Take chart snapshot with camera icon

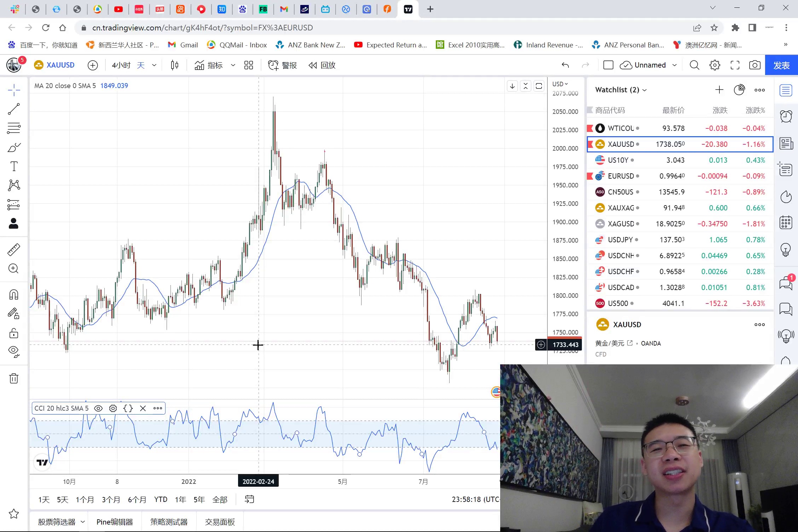[754, 65]
